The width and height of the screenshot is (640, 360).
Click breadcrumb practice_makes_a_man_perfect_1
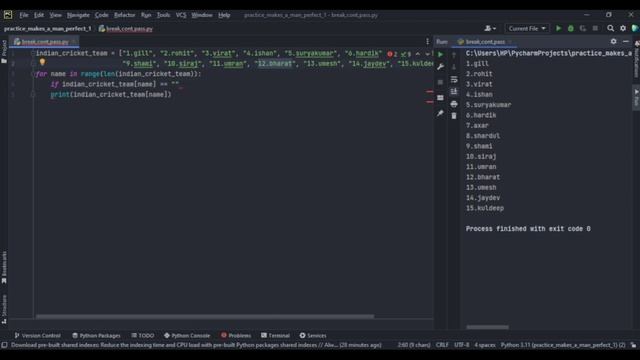pyautogui.click(x=47, y=29)
